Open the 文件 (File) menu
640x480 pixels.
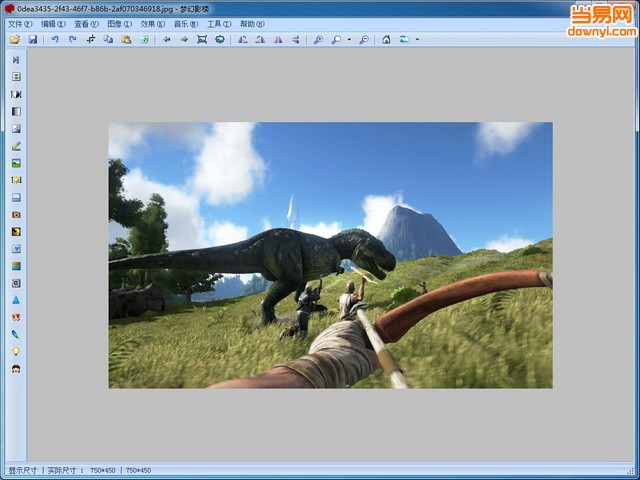point(20,24)
